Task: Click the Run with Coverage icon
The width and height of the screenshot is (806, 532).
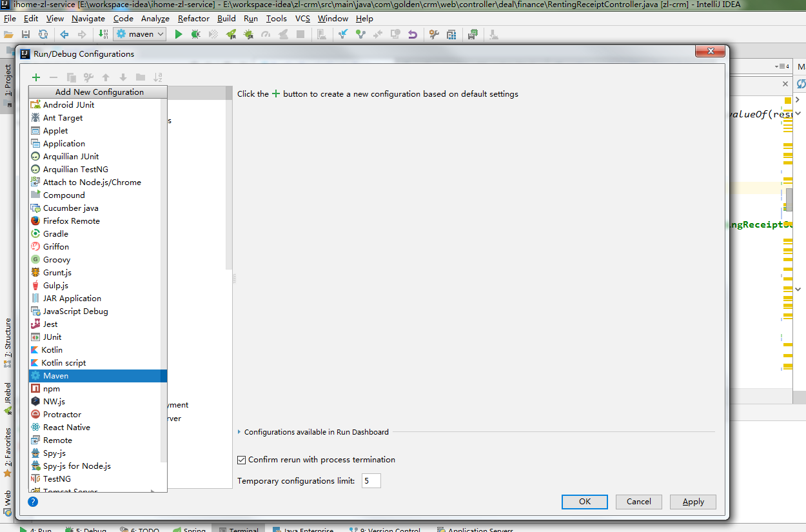Action: click(x=213, y=34)
